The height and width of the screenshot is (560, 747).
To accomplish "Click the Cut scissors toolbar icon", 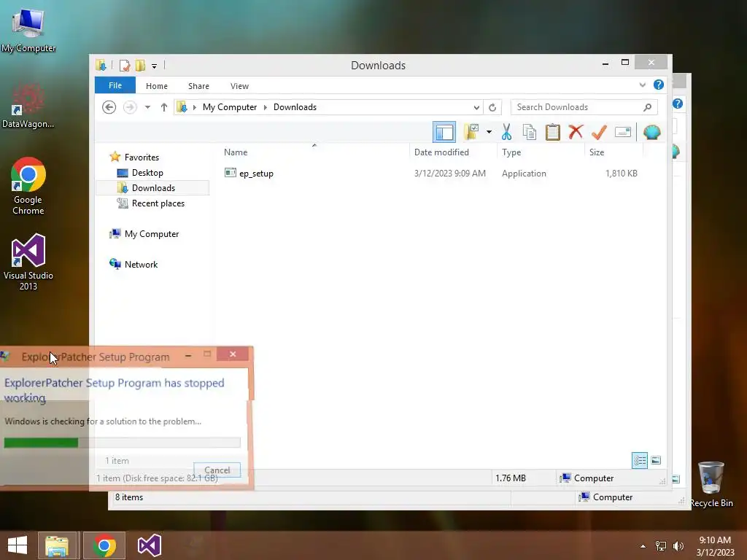I will tap(506, 132).
